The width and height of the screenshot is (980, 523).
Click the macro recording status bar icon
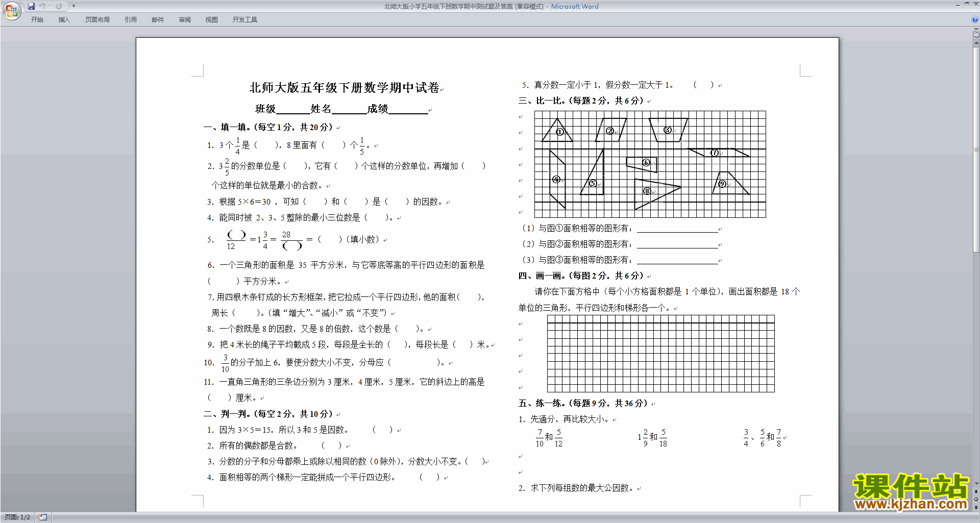43,517
